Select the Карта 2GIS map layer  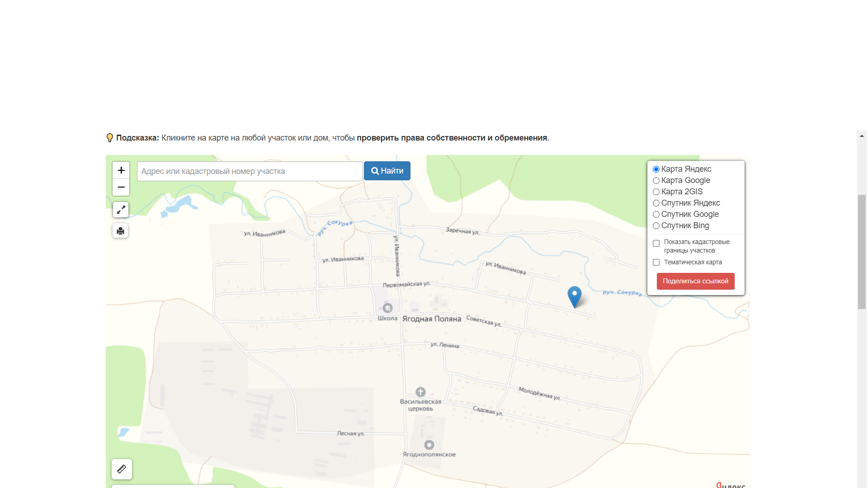coord(656,192)
